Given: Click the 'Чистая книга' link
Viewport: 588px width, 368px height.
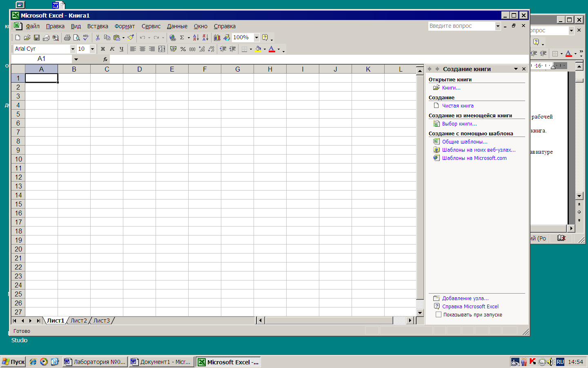Looking at the screenshot, I should (x=458, y=106).
